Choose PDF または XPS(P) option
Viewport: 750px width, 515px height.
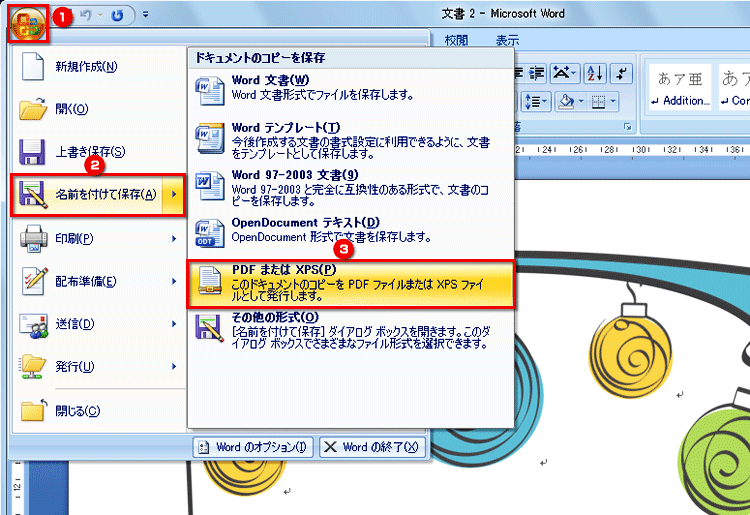click(351, 284)
